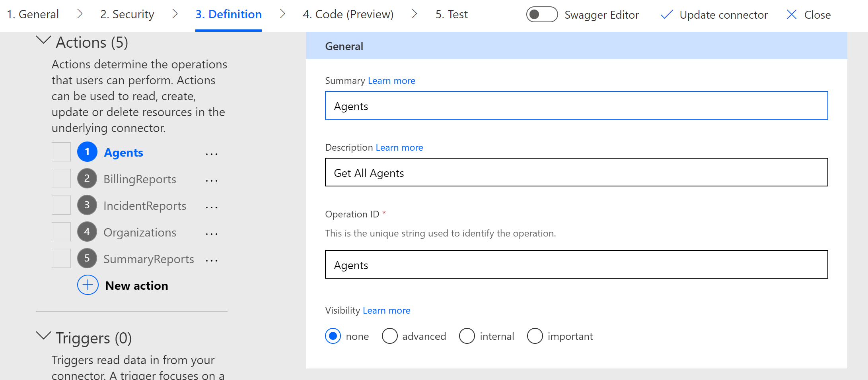868x380 pixels.
Task: Open Learn more link beside Description
Action: coord(399,147)
